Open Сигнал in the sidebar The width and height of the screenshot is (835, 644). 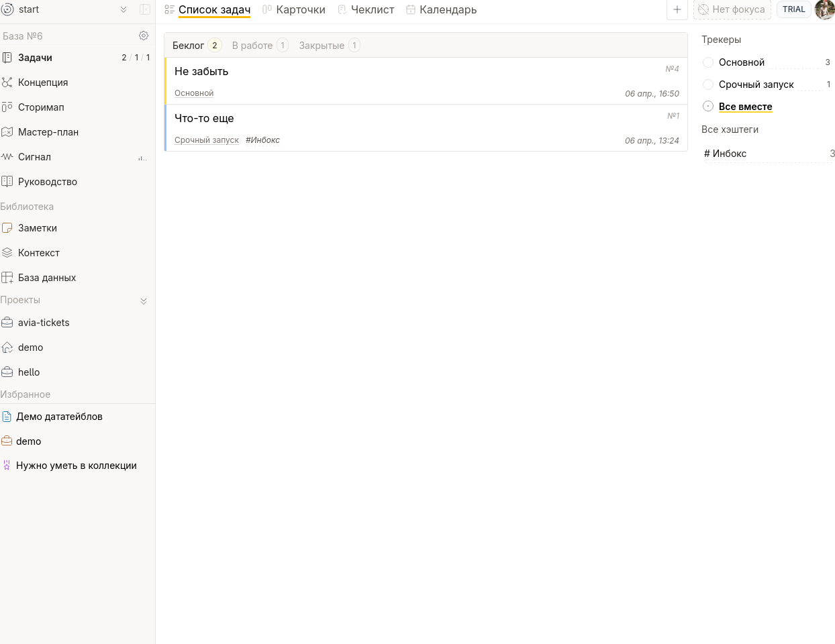(x=34, y=157)
